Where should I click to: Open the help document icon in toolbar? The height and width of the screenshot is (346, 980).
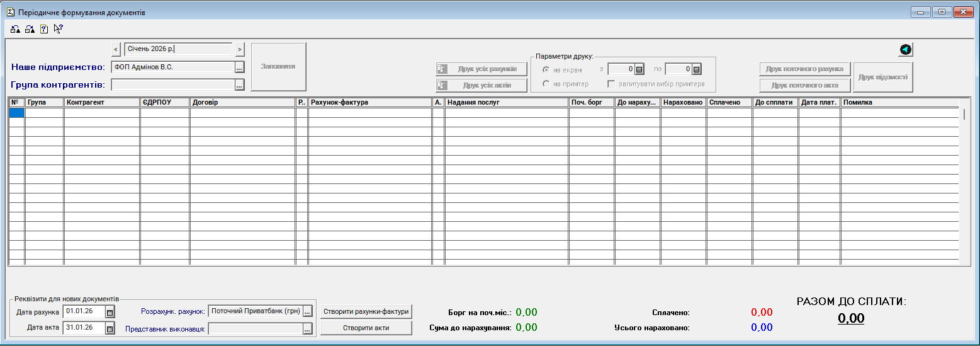point(44,28)
